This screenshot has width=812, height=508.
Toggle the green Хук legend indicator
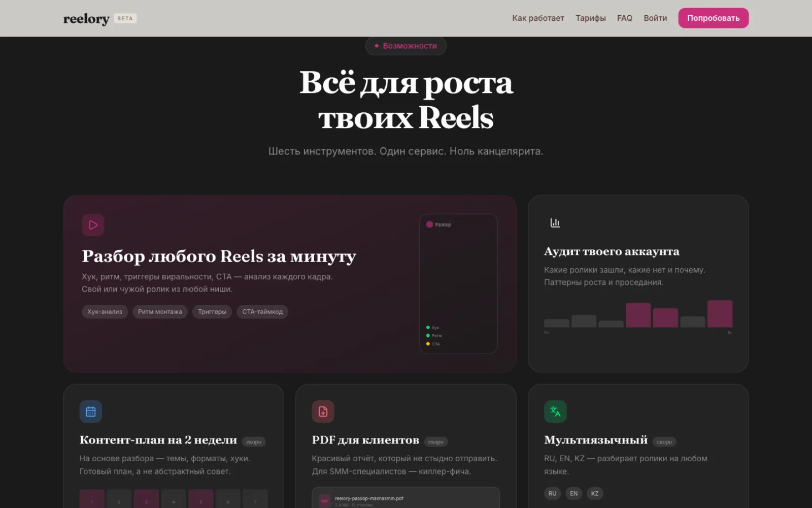428,327
